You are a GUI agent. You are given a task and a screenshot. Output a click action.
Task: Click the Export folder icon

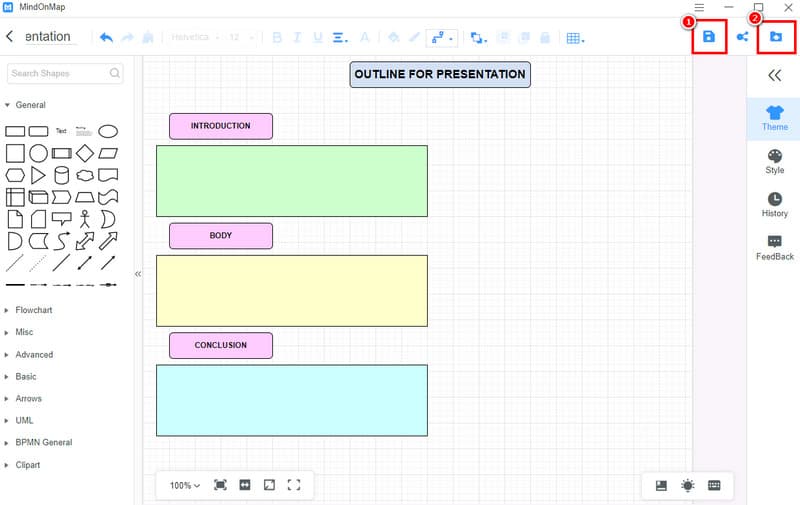(775, 37)
